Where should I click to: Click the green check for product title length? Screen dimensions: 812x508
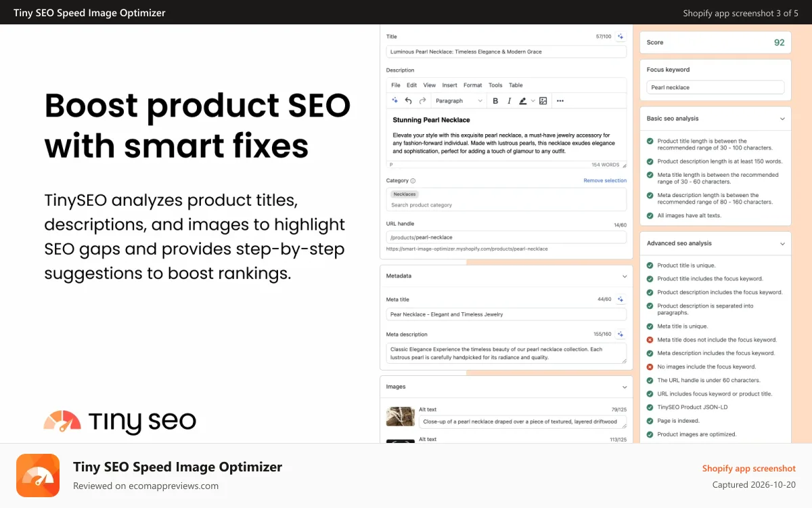tap(650, 142)
